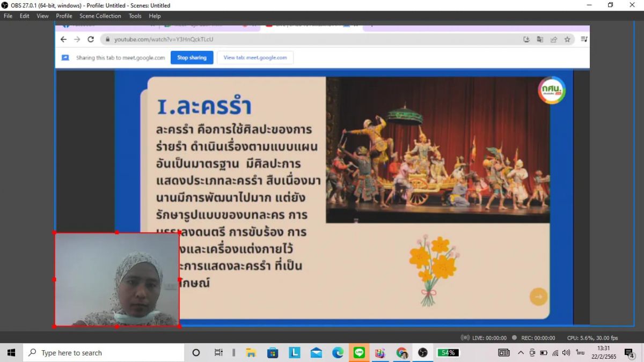644x362 pixels.
Task: Open File Explorer from the taskbar
Action: (251, 352)
